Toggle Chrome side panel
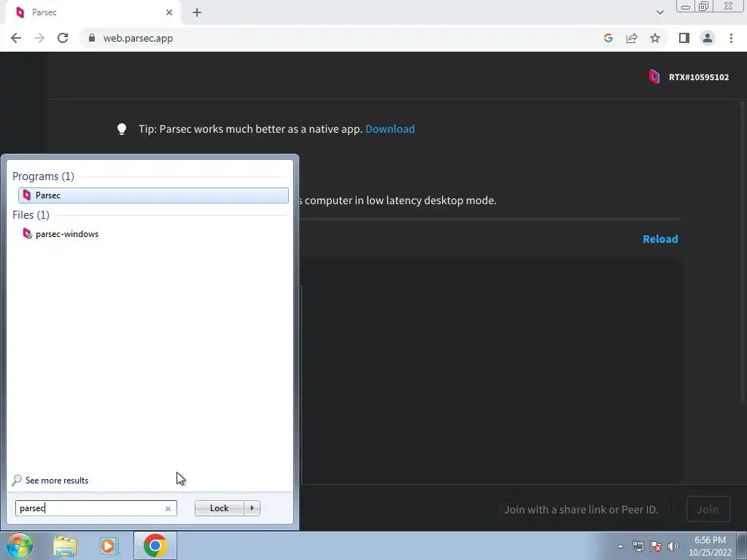Image resolution: width=747 pixels, height=560 pixels. (684, 38)
